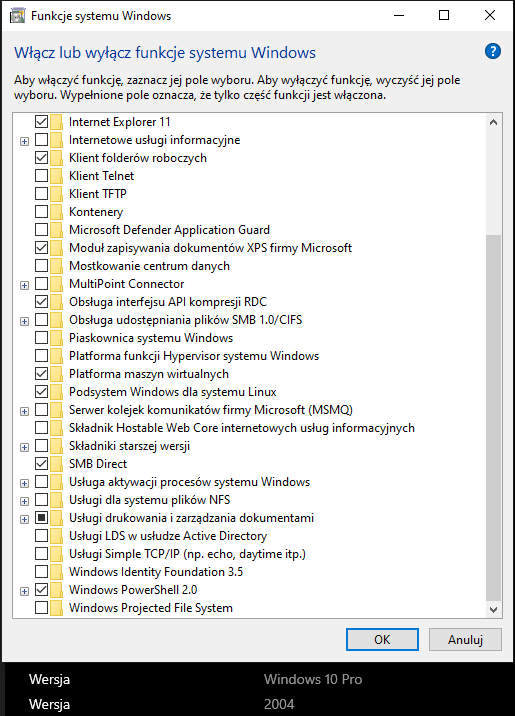This screenshot has height=716, width=515.
Task: Enable Microsoft Defender Application Guard checkbox
Action: pyautogui.click(x=42, y=230)
